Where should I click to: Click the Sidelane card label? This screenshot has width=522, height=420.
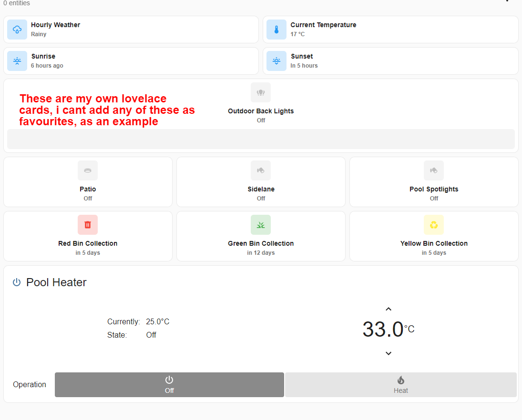tap(261, 189)
